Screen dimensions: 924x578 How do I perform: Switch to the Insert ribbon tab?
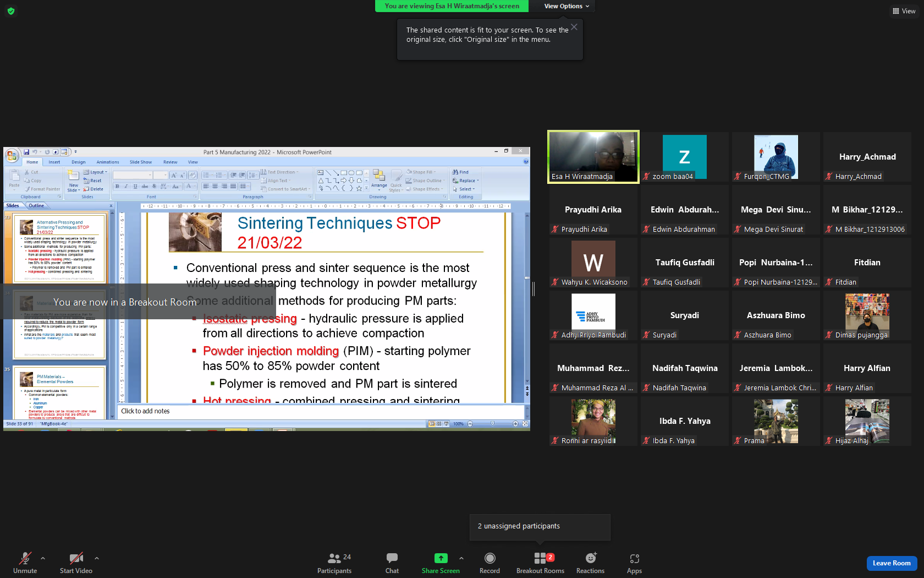pyautogui.click(x=54, y=162)
